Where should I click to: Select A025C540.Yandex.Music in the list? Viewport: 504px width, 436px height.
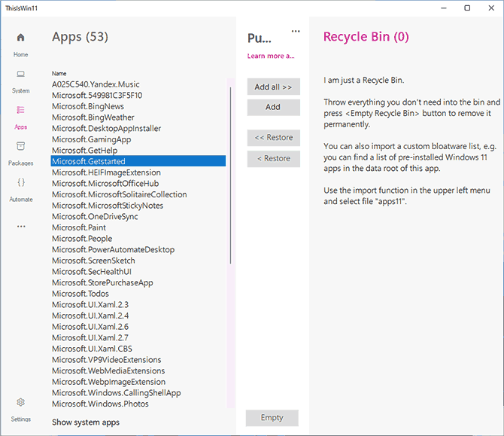(x=138, y=84)
